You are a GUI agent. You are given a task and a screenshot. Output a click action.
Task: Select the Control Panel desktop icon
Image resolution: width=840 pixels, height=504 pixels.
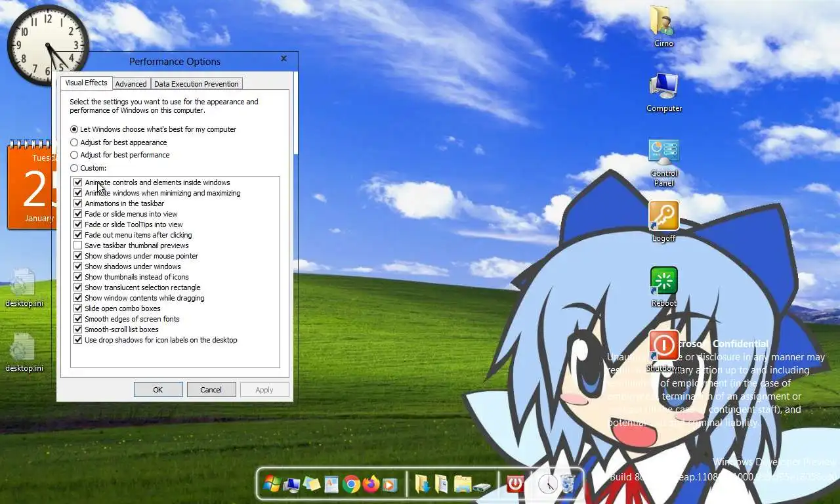click(x=663, y=162)
